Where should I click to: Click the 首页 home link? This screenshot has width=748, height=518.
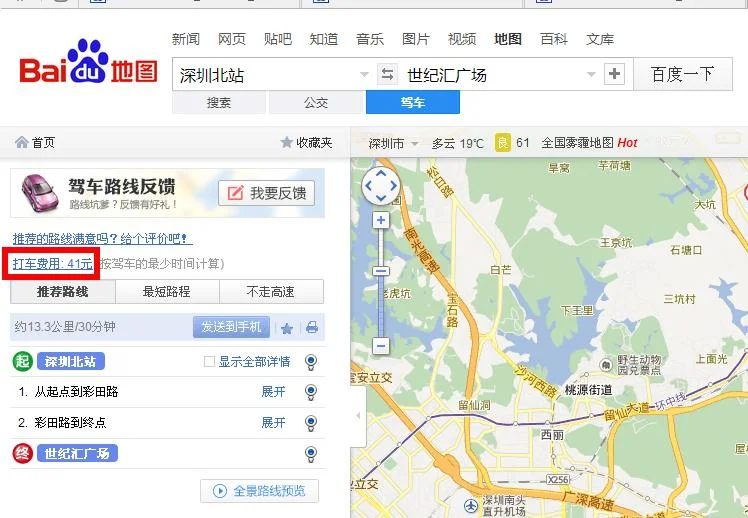coord(43,142)
